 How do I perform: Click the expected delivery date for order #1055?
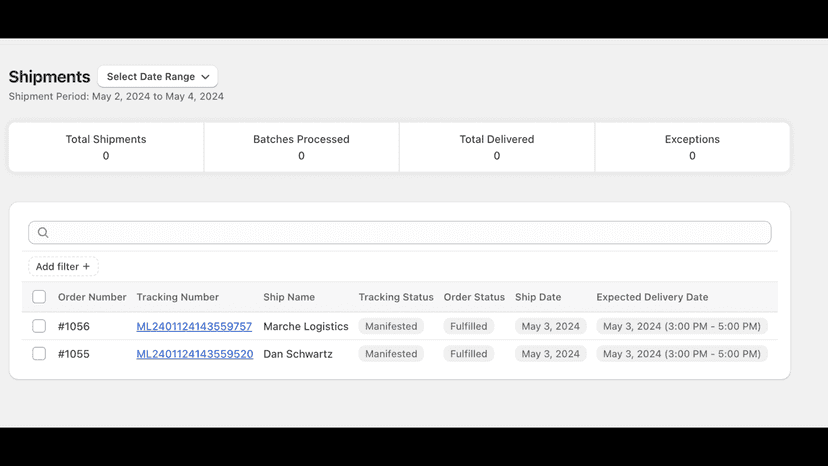tap(682, 354)
